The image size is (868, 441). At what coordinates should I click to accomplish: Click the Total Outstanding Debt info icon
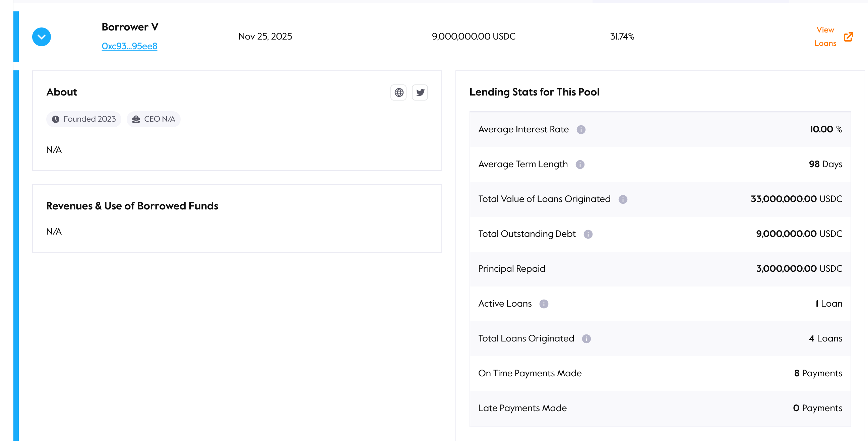[588, 234]
